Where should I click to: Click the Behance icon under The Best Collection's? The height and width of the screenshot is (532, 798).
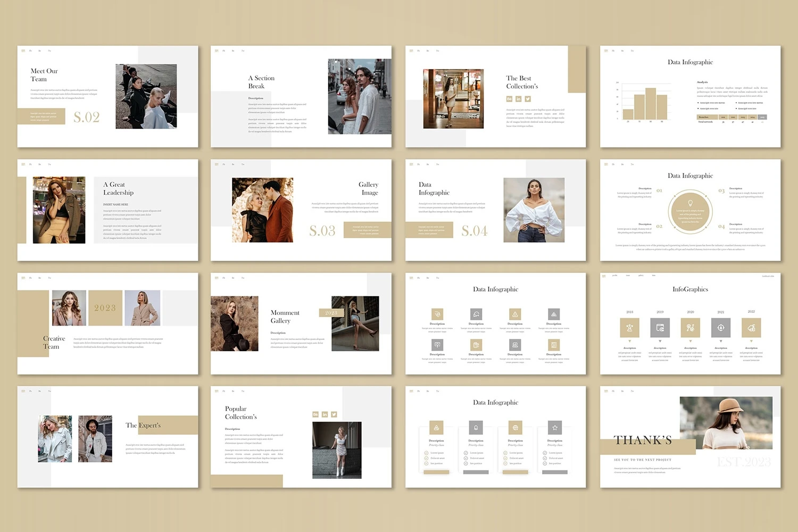pyautogui.click(x=509, y=99)
